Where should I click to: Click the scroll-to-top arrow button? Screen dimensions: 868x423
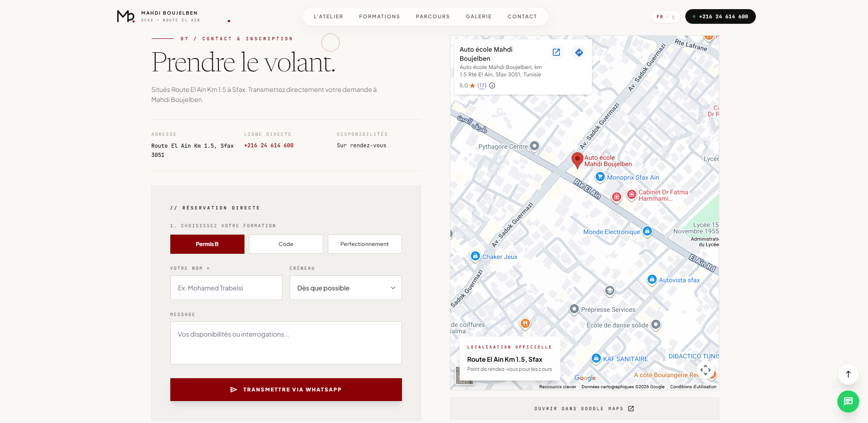point(848,374)
